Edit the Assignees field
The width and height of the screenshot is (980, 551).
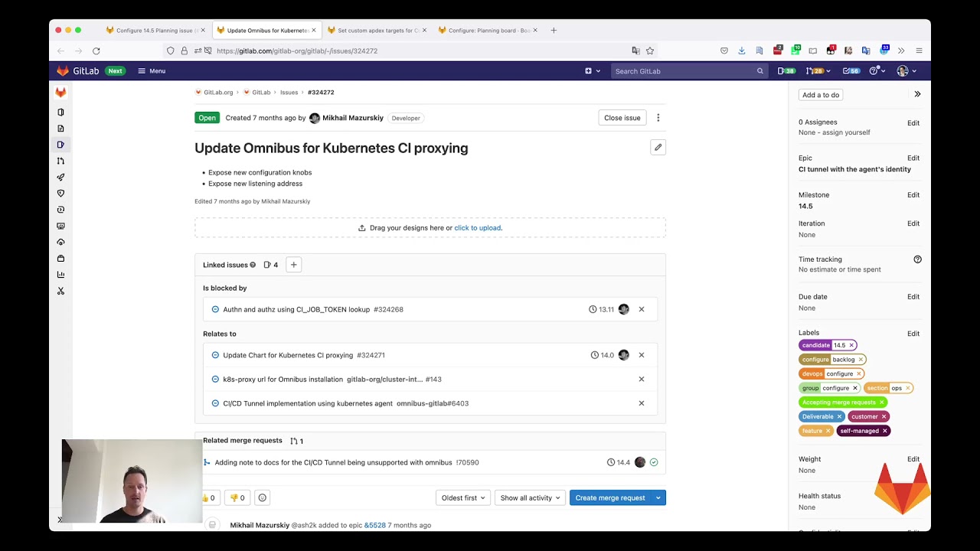913,122
